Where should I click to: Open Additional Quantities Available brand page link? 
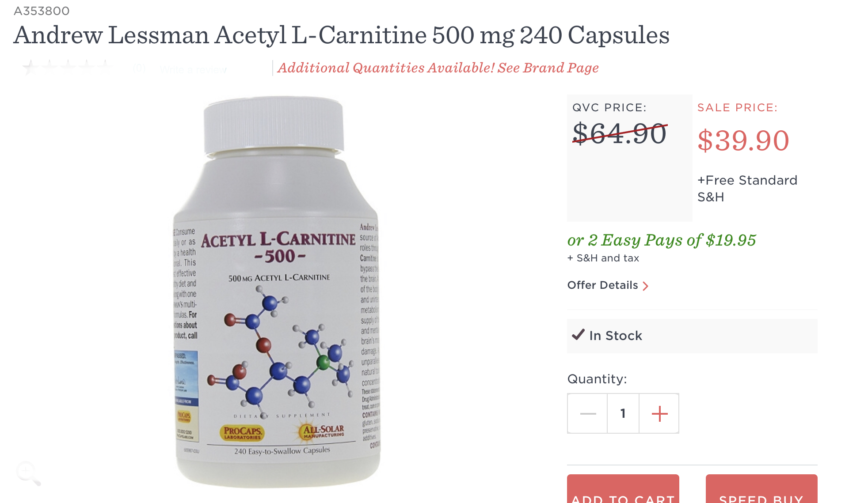pos(438,68)
